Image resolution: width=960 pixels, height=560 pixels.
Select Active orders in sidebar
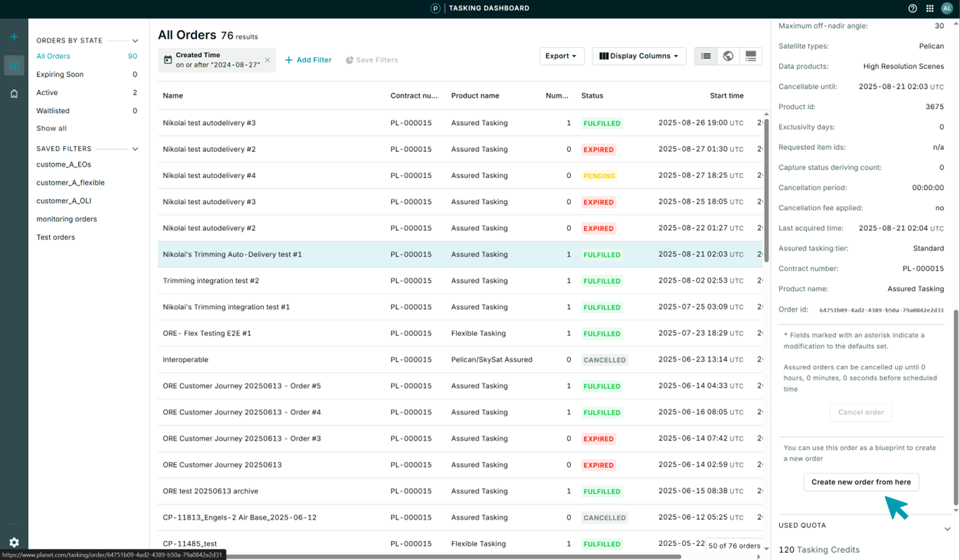click(47, 93)
